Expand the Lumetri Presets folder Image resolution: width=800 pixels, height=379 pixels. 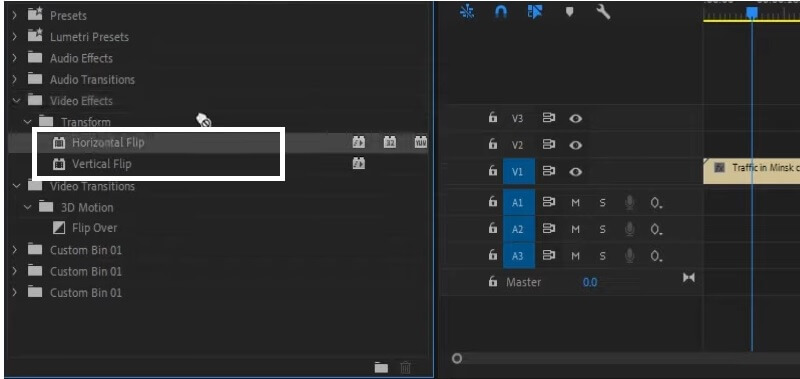[x=15, y=37]
